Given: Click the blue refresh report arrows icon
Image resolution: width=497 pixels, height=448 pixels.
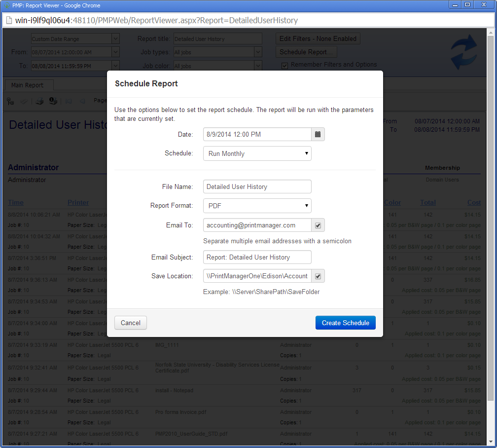Looking at the screenshot, I should [463, 52].
